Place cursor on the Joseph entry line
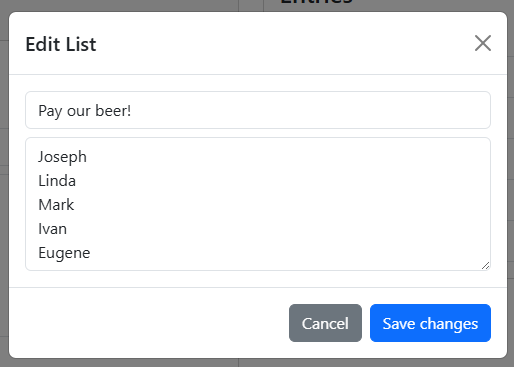 pos(62,157)
